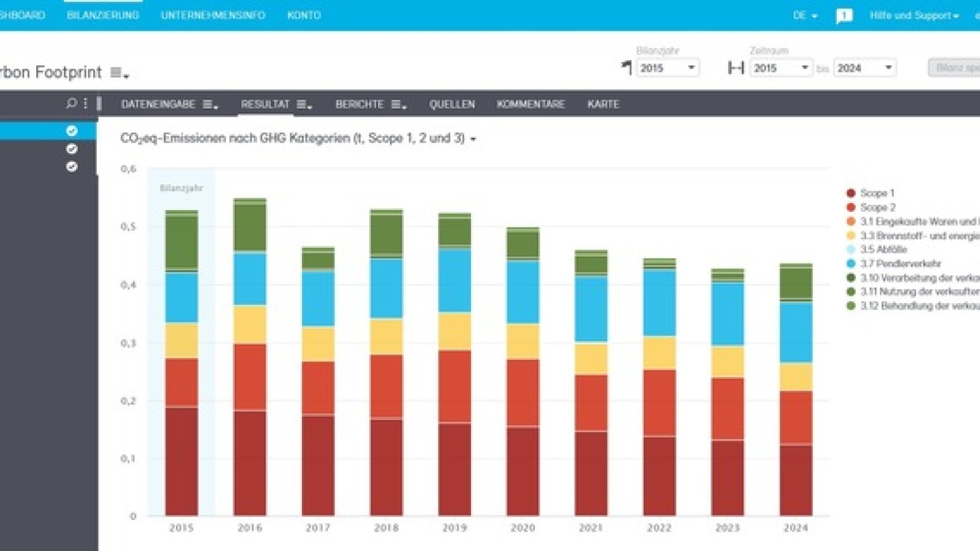Switch to the Quellen tab
Viewport: 980px width, 551px height.
(451, 104)
